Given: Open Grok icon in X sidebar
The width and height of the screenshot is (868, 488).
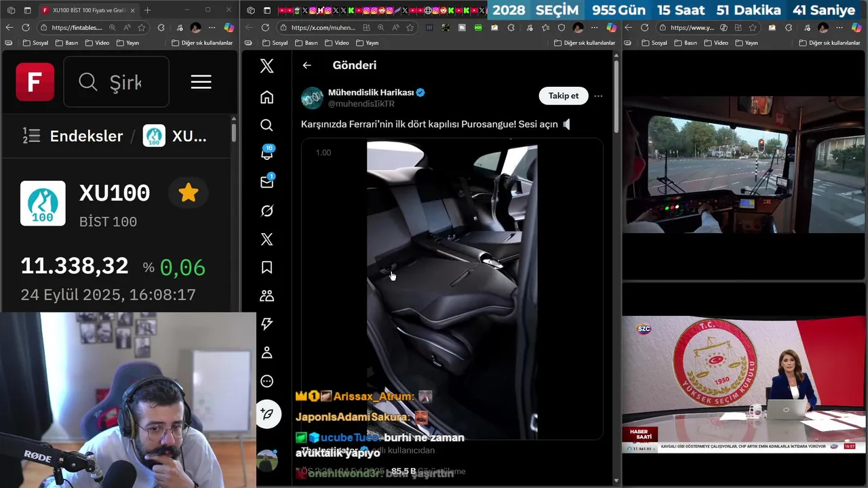Looking at the screenshot, I should coord(267,211).
